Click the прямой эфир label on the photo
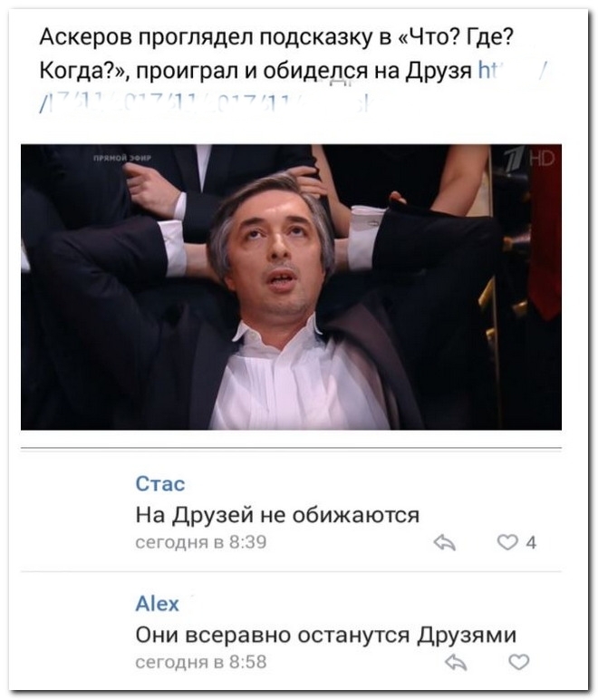The image size is (598, 700). coord(122,158)
